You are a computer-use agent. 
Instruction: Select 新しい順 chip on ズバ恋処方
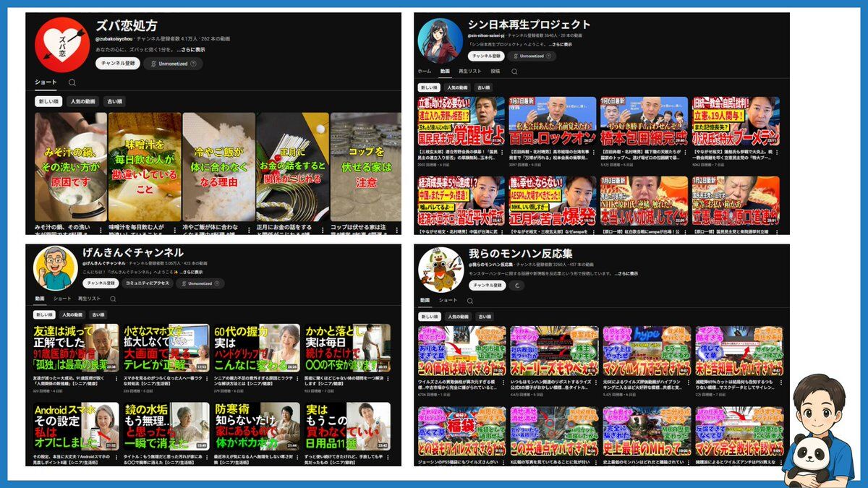(49, 101)
